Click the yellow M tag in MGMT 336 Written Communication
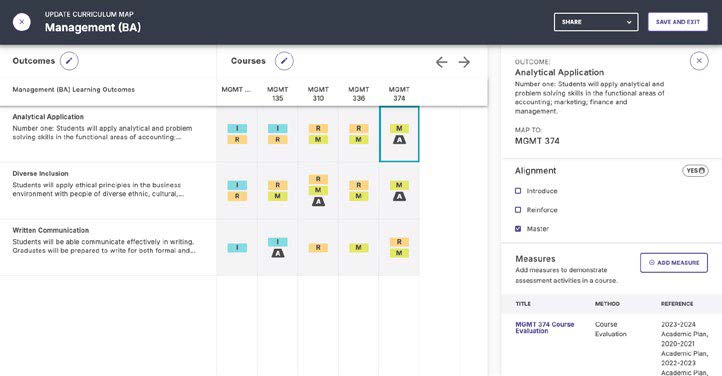Image resolution: width=722 pixels, height=376 pixels. pos(359,248)
